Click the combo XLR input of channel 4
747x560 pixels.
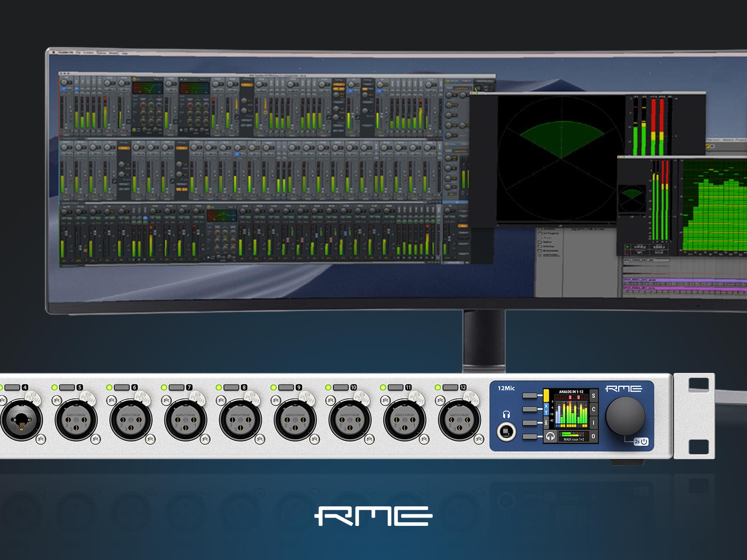click(21, 420)
